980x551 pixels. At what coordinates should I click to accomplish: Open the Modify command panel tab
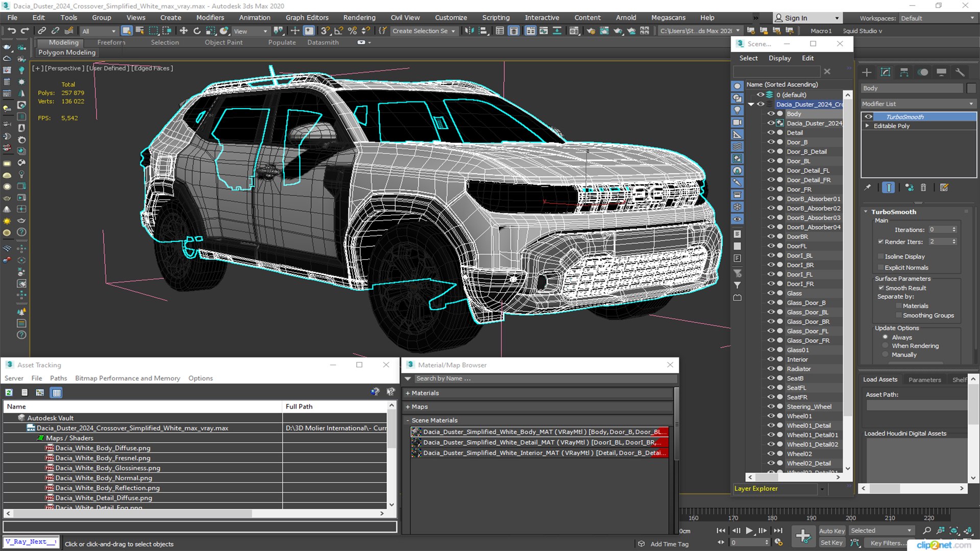click(x=886, y=72)
